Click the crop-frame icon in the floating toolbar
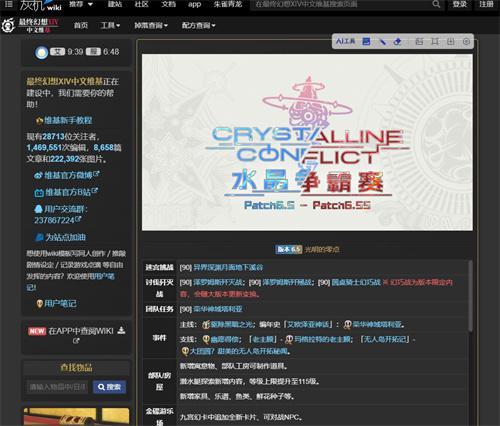The width and height of the screenshot is (500, 426). pos(435,41)
